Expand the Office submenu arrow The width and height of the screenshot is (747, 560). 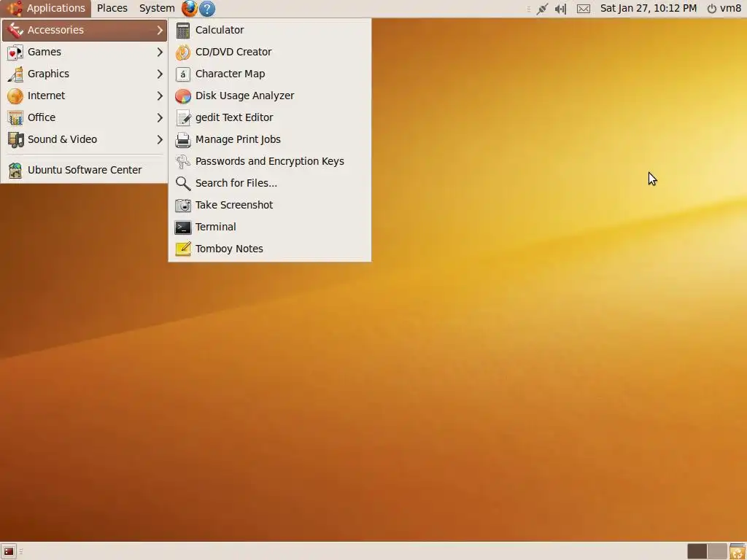pos(160,117)
